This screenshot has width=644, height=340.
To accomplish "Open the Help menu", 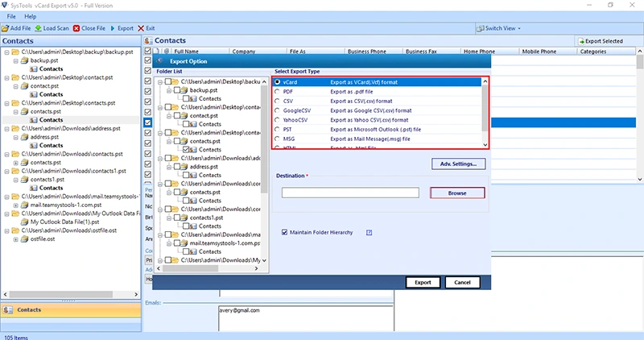I will (x=30, y=16).
